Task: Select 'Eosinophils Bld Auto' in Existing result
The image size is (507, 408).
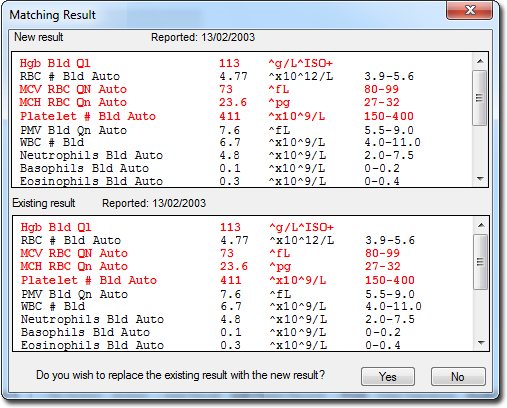Action: (92, 345)
